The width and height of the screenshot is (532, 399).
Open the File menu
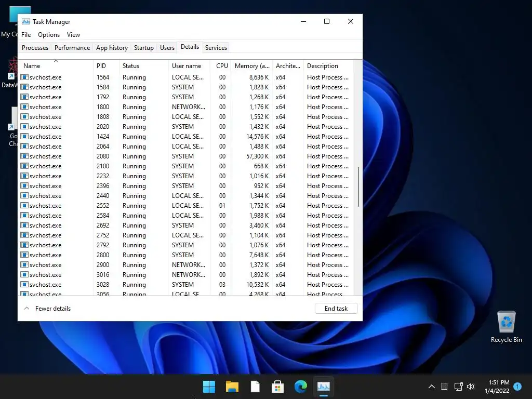point(26,35)
